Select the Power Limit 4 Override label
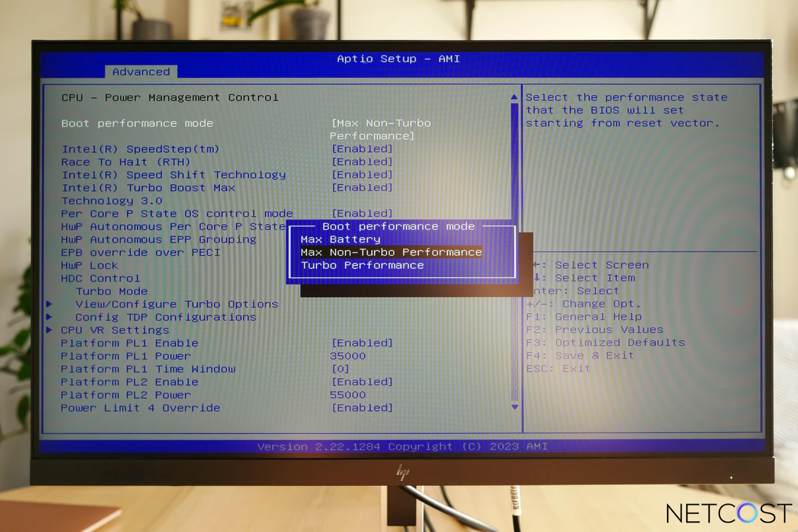Screen dimensions: 798x532 140,408
